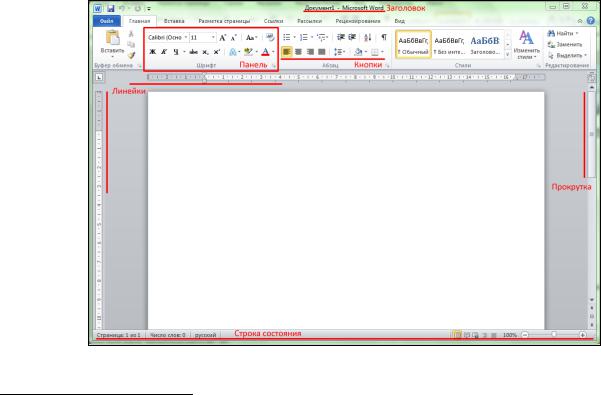The image size is (601, 395).
Task: Toggle superscript x² button
Action: point(217,52)
